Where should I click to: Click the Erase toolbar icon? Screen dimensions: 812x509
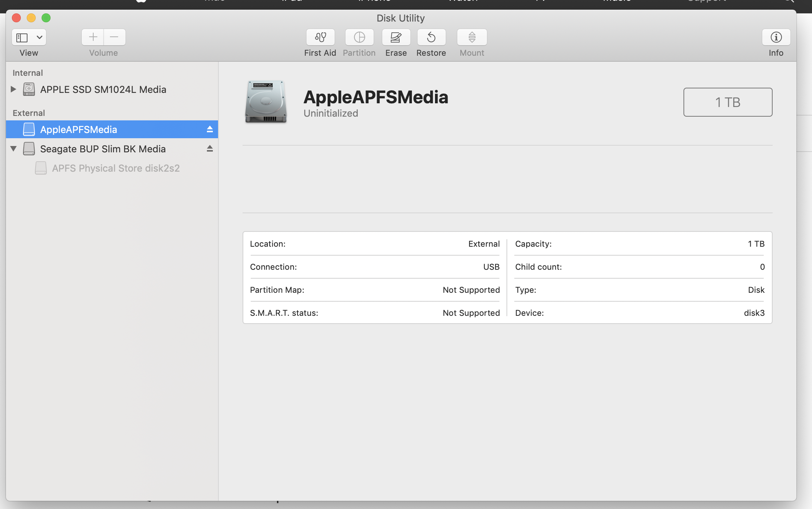(396, 37)
